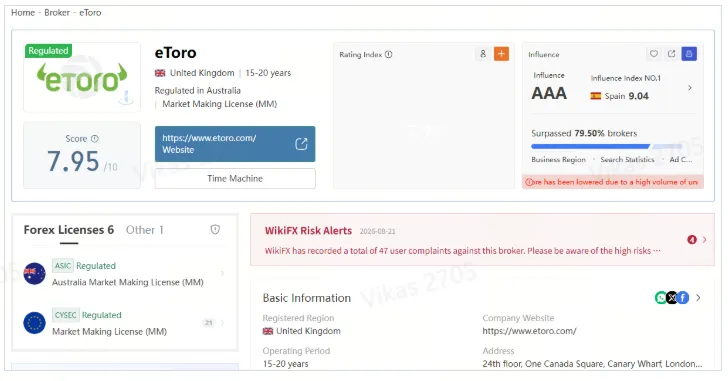The image size is (728, 381).
Task: Open the etoro.com Website button
Action: (235, 144)
